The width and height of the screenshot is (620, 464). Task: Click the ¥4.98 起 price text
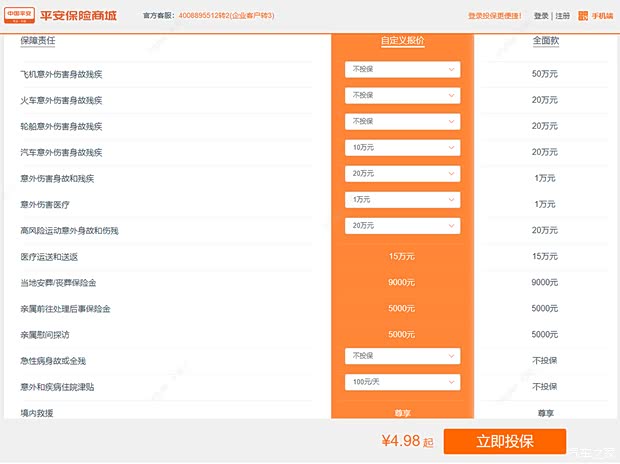pyautogui.click(x=407, y=441)
